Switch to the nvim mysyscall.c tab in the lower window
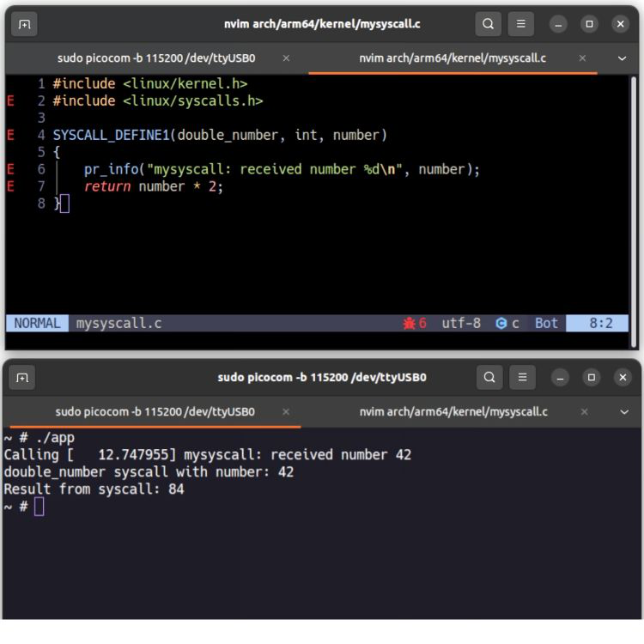This screenshot has width=644, height=644. (453, 411)
